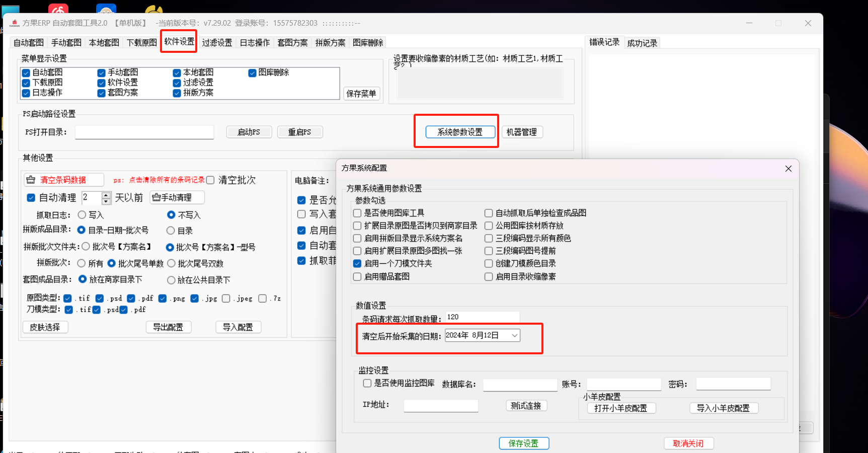Uncheck 图库删除 in 菜单显示设置
The height and width of the screenshot is (453, 868).
[253, 73]
